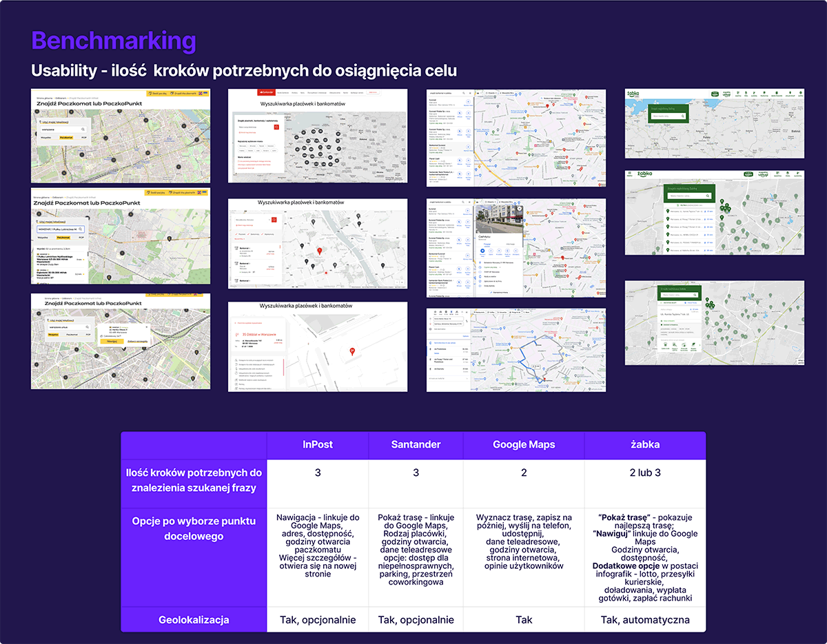The height and width of the screenshot is (644, 827).
Task: Click the 'Geolokalizacja' row label
Action: coord(194,620)
